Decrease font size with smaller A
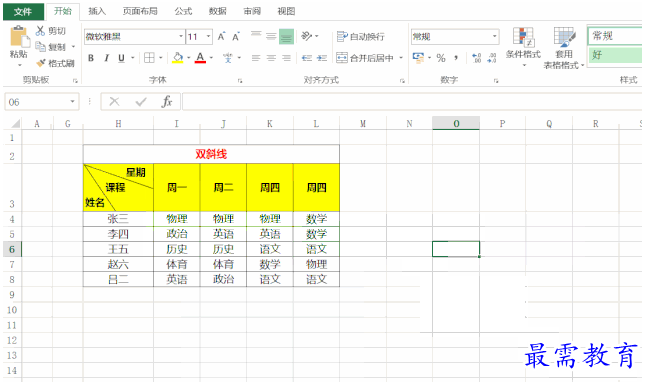 (236, 37)
